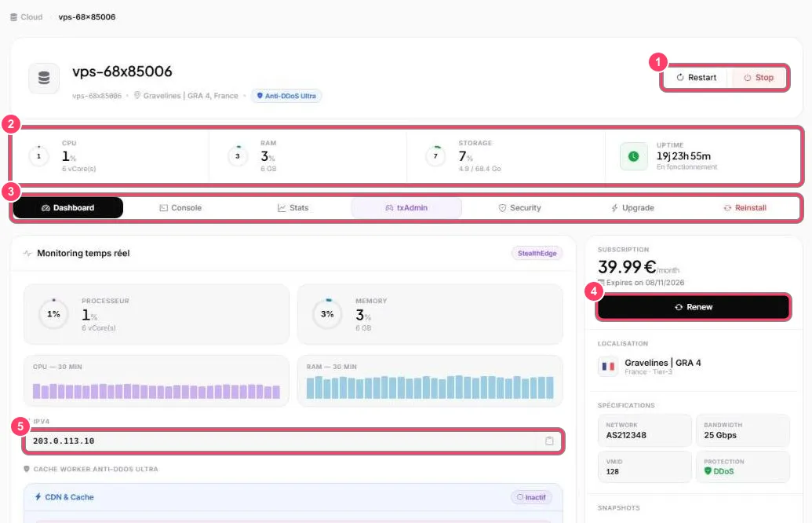Screen dimensions: 812x523
Task: Click the 39.99 € subscription price
Action: 627,267
